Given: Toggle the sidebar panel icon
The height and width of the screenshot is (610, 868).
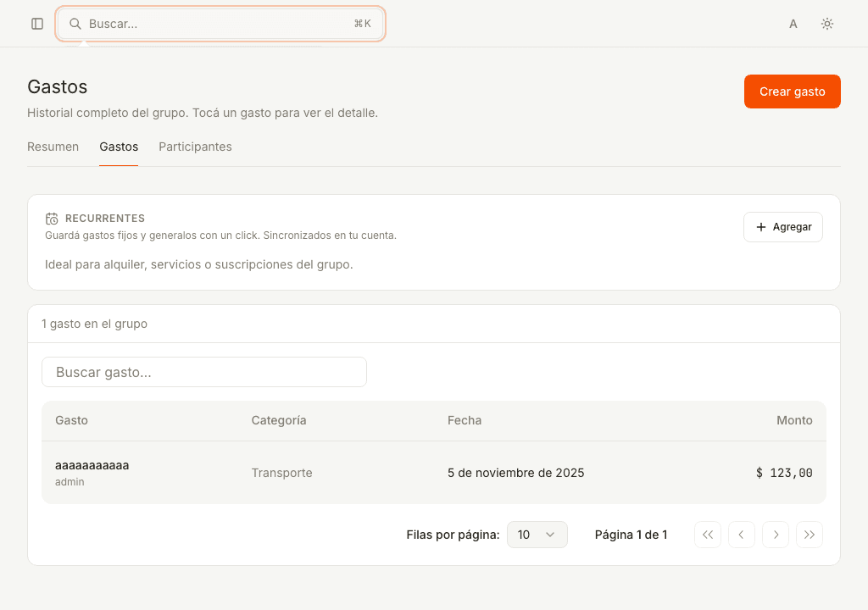Looking at the screenshot, I should pos(37,24).
